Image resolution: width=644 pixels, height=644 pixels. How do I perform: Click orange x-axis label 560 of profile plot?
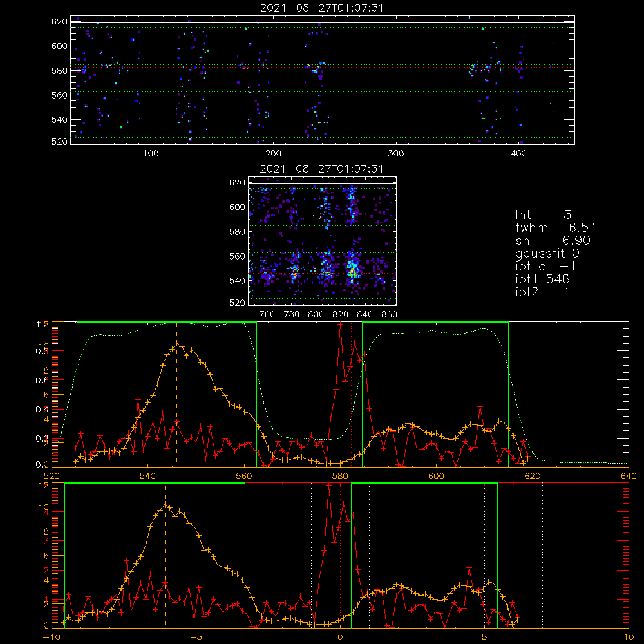[x=244, y=477]
